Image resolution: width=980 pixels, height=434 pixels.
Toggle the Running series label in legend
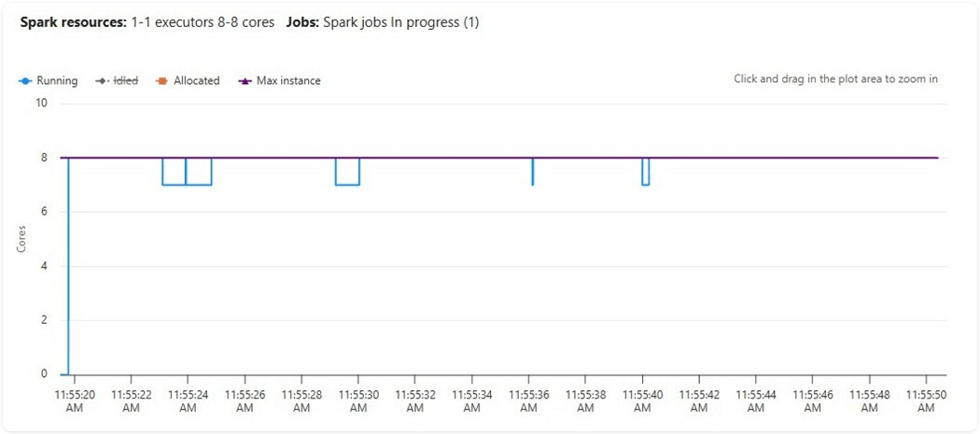[58, 81]
